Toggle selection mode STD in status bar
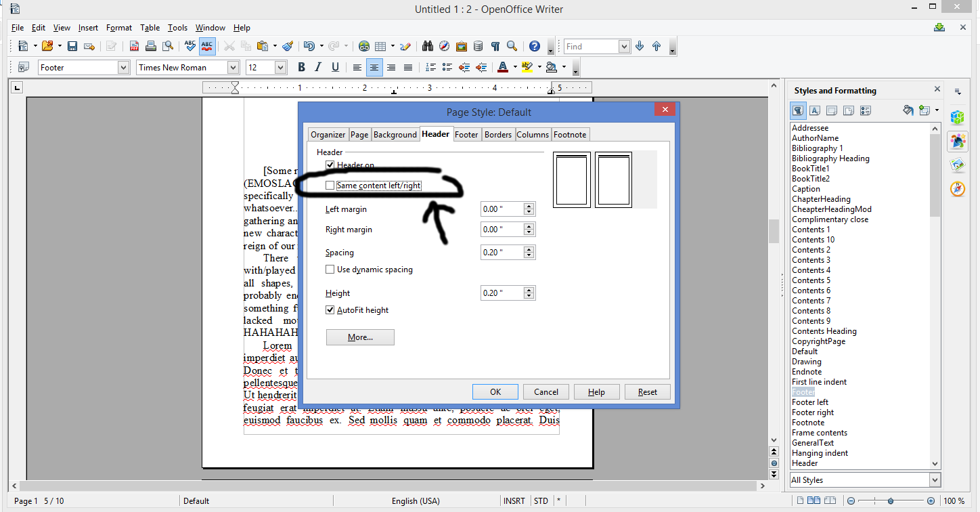Screen dimensions: 980x512 (x=541, y=501)
